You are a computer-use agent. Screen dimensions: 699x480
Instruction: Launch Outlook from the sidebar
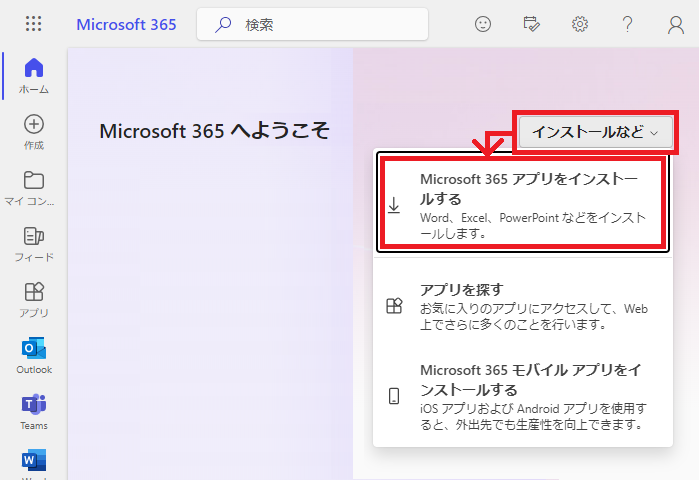(34, 356)
